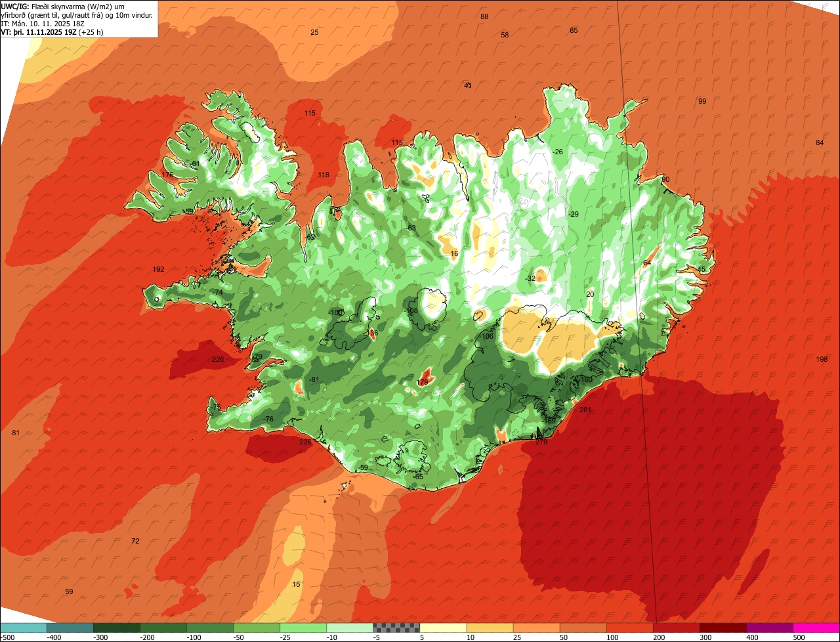Screen dimensions: 840x642
Task: Click the coastal value 45
Action: (702, 269)
